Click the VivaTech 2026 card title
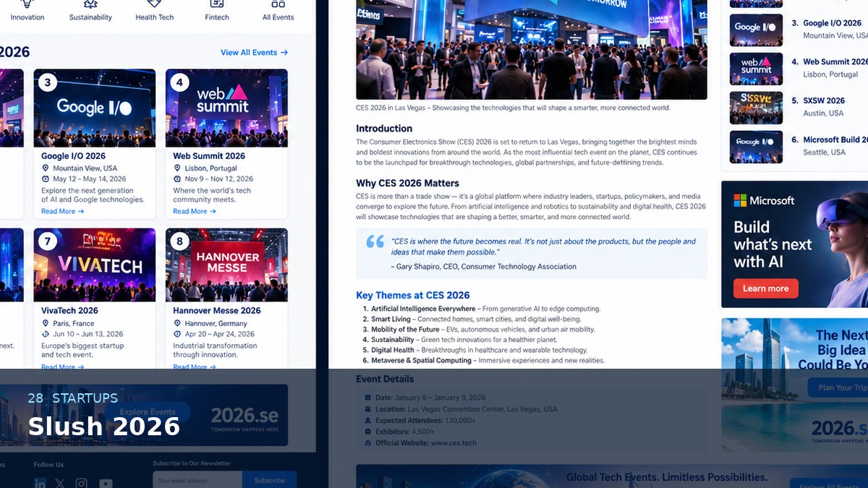The height and width of the screenshot is (488, 868). click(69, 311)
